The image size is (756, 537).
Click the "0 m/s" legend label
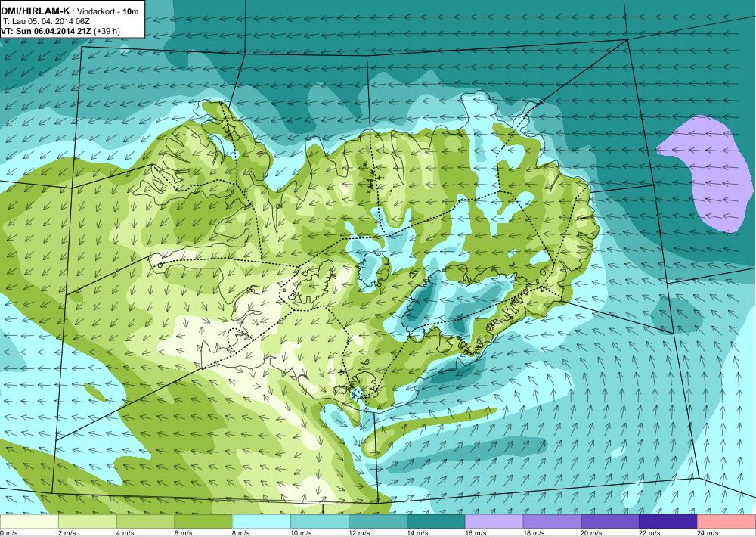click(x=9, y=533)
